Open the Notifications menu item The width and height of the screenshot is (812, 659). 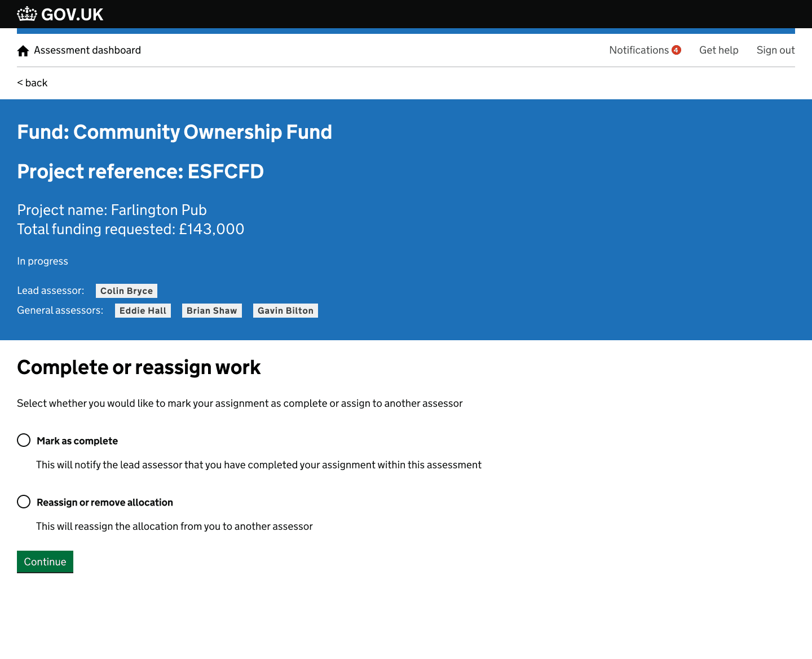tap(638, 50)
